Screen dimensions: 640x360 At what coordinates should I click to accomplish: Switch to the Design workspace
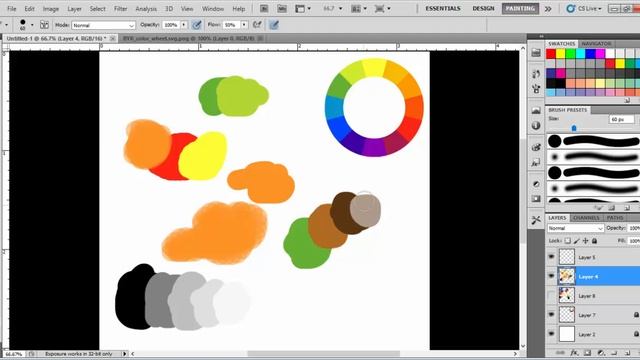[x=483, y=9]
